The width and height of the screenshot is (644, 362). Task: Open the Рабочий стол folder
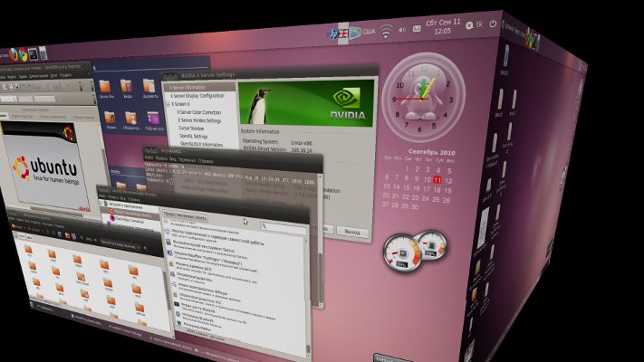click(154, 120)
